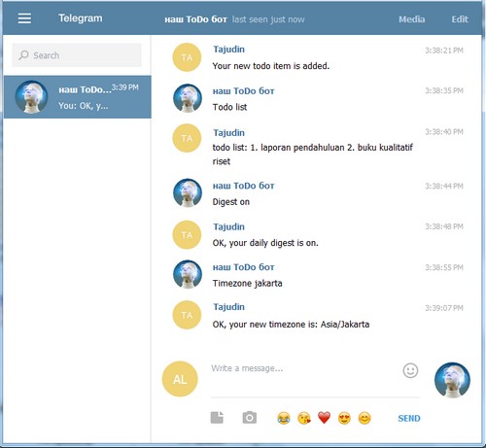Select 'OK, your daily digest is on.' message
Viewport: 486px width, 448px height.
pos(265,243)
